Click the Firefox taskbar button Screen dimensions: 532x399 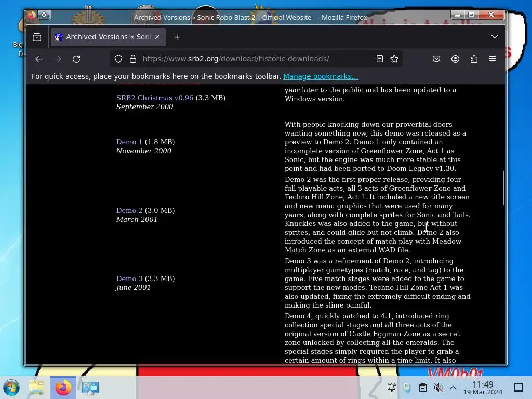[63, 388]
